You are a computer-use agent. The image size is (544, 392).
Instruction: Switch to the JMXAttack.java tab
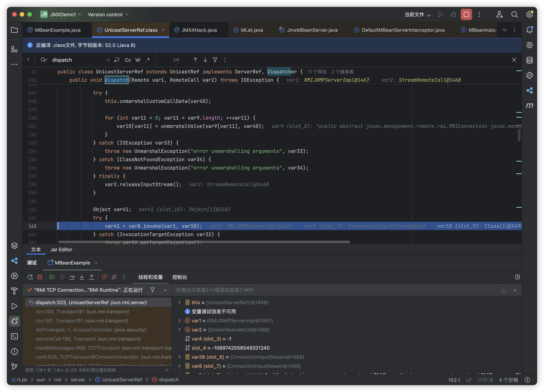point(199,30)
